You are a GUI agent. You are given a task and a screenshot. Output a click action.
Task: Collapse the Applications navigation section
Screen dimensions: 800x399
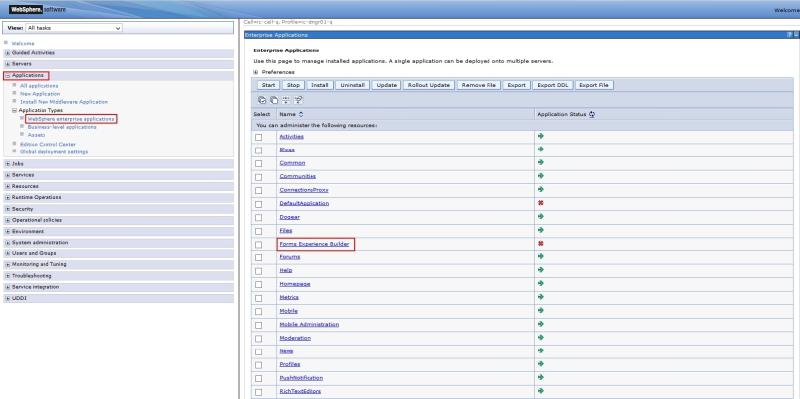click(8, 76)
